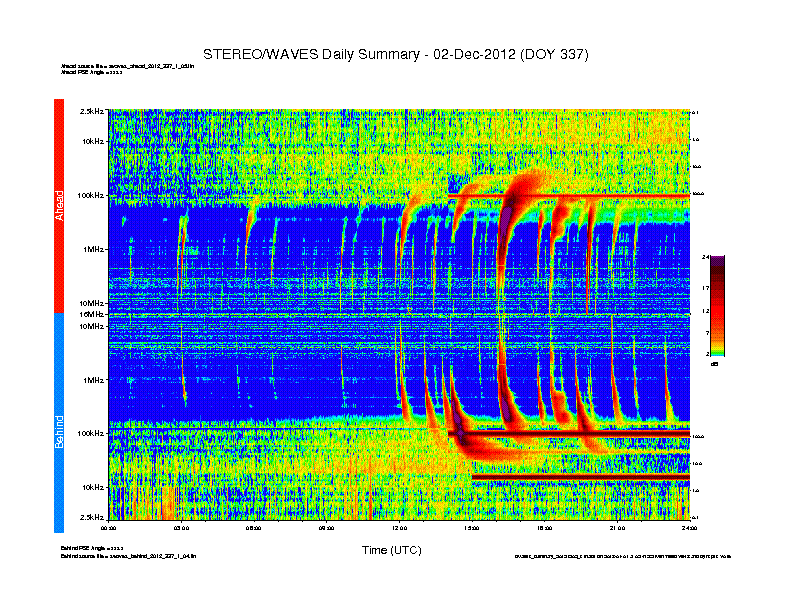Click the 18:00 tick on the time axis
The height and width of the screenshot is (612, 792).
[545, 528]
